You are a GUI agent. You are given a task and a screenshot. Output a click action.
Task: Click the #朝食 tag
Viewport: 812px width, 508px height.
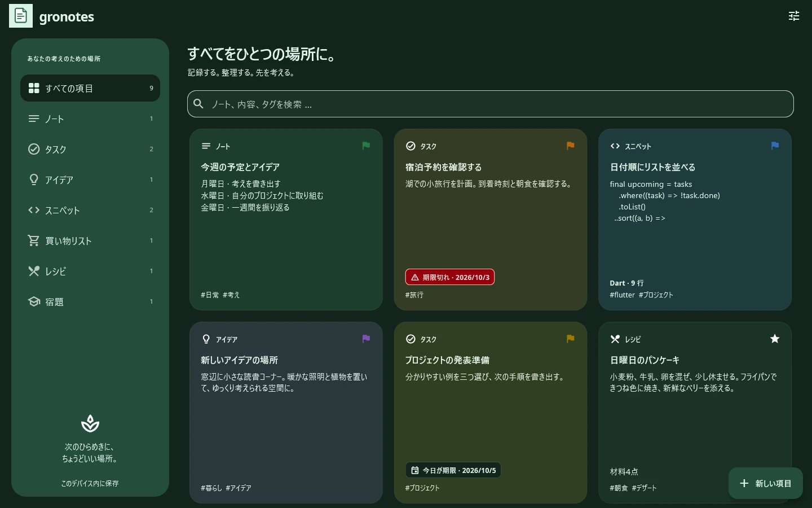(x=619, y=488)
